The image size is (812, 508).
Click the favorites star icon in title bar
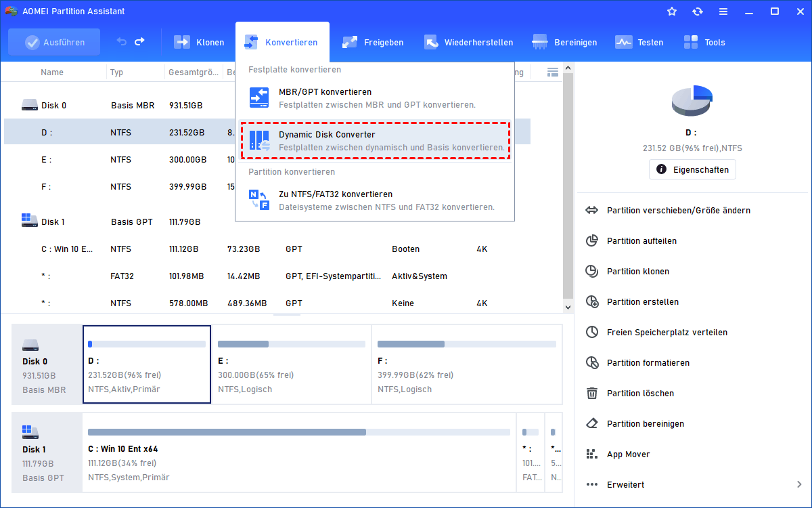672,12
